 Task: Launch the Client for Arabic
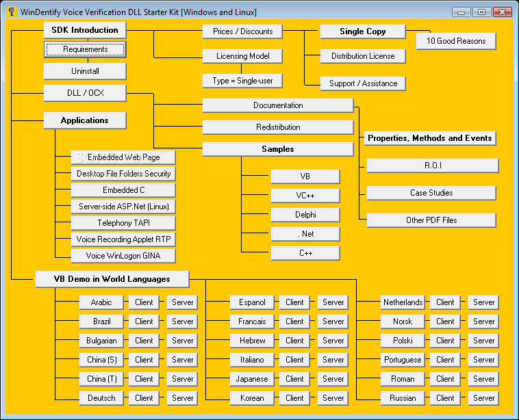(144, 302)
